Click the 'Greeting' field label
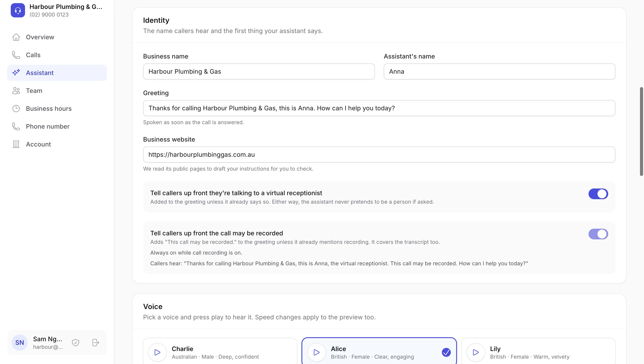The width and height of the screenshot is (644, 364). (156, 93)
